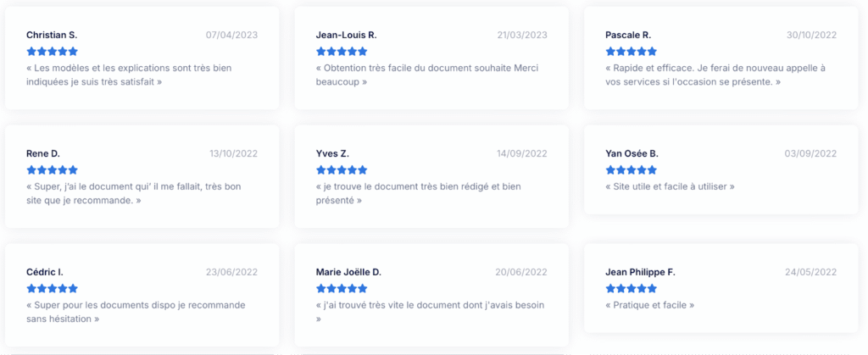The width and height of the screenshot is (868, 355).
Task: Click the date 14/09/2022 on Yves Z. review
Action: tap(522, 153)
